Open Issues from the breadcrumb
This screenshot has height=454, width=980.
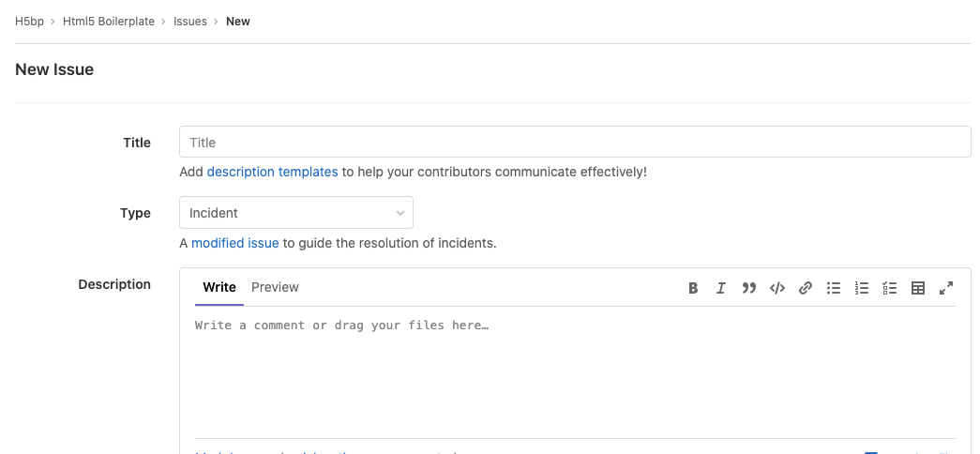[x=190, y=21]
